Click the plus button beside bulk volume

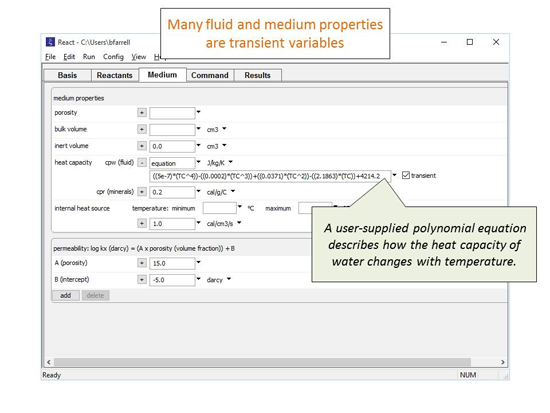[x=142, y=129]
